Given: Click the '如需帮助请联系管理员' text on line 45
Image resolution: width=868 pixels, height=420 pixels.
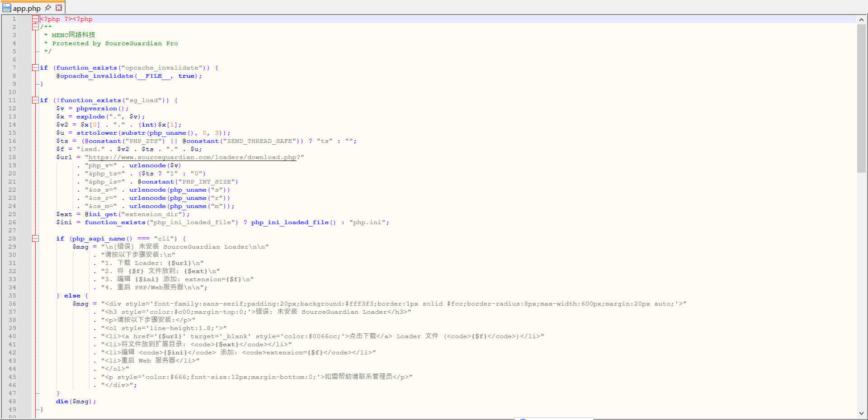Looking at the screenshot, I should pyautogui.click(x=359, y=377).
